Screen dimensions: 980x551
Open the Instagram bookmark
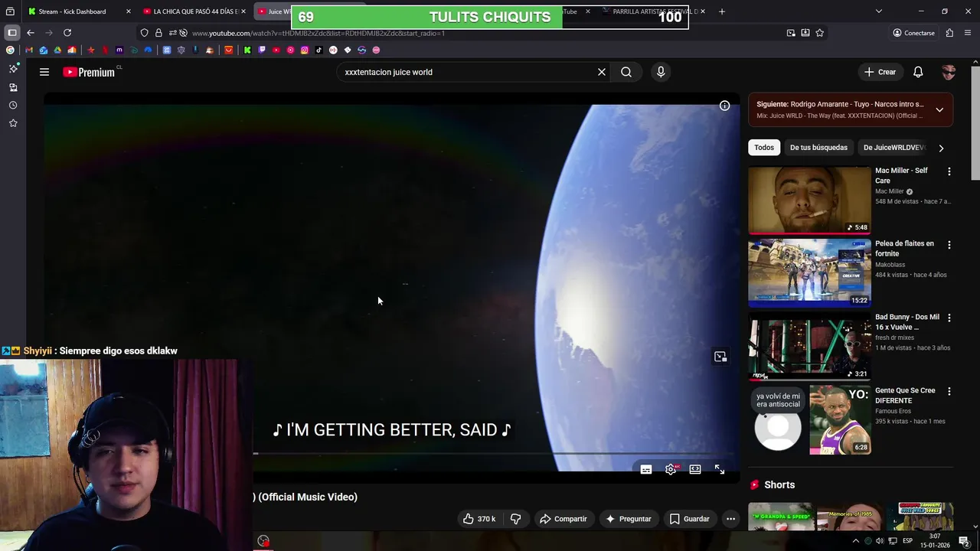tap(305, 50)
